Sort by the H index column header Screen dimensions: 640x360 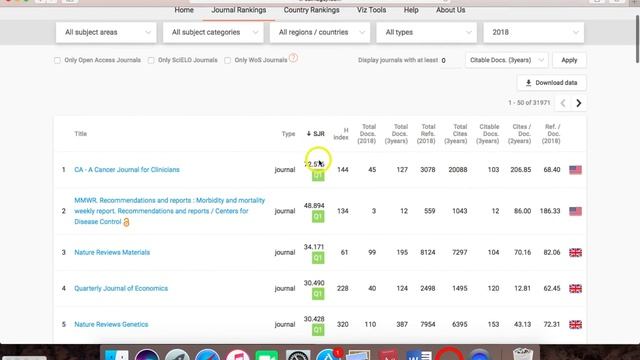pos(341,134)
